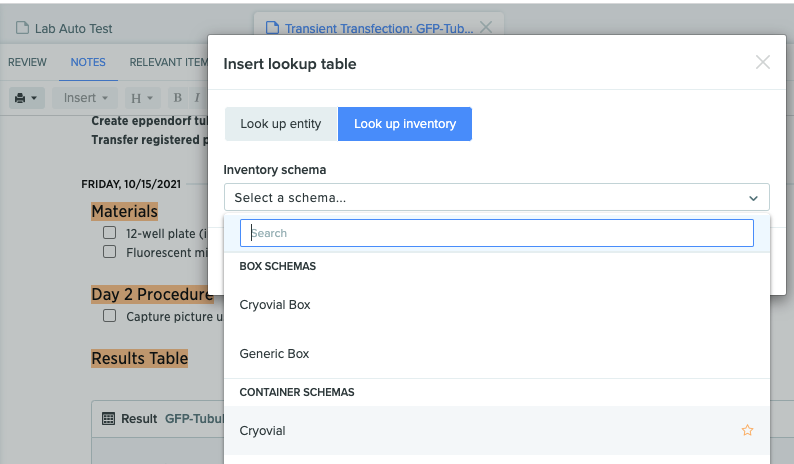The image size is (794, 464).
Task: Click the Italic formatting icon
Action: click(x=198, y=98)
